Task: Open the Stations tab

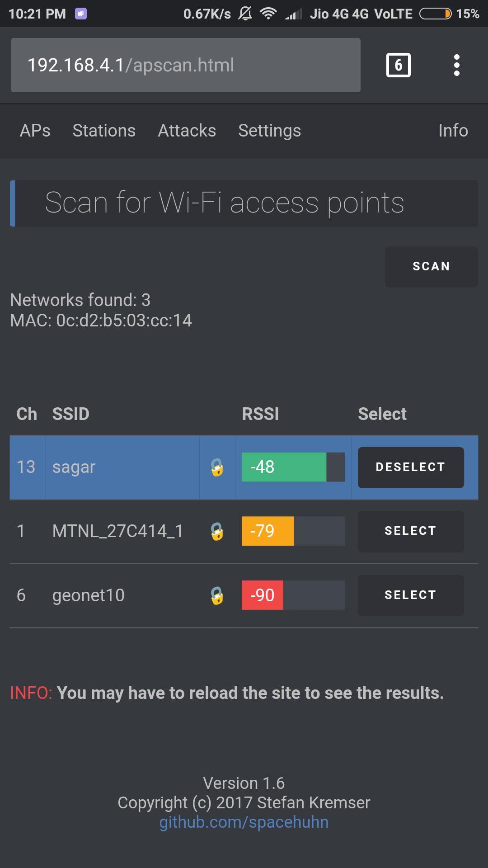Action: coord(104,131)
